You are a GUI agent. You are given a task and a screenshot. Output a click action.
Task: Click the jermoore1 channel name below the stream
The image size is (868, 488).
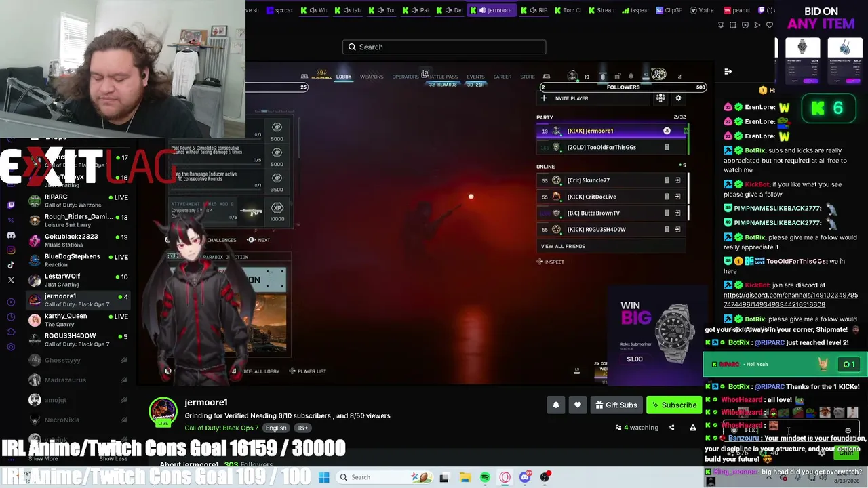pyautogui.click(x=206, y=403)
